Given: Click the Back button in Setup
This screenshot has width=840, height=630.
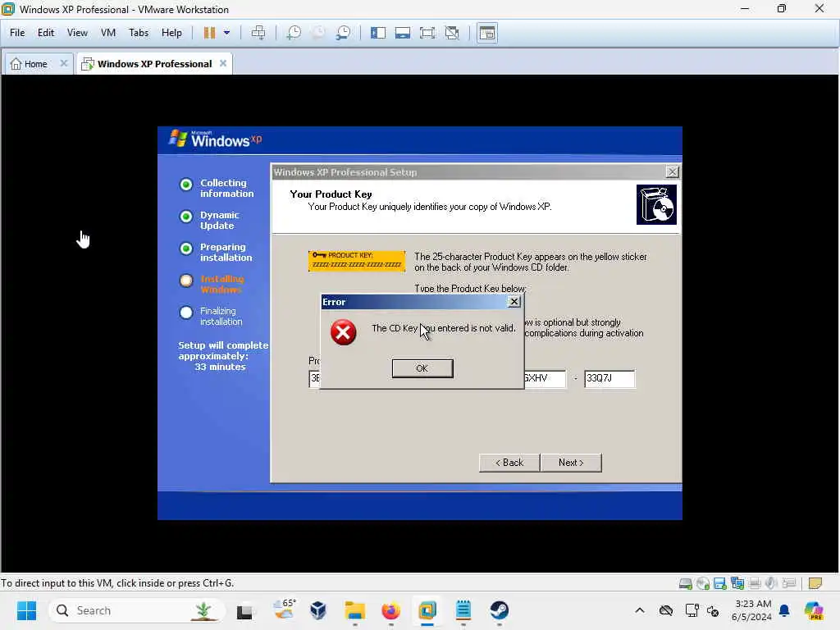Looking at the screenshot, I should tap(509, 463).
